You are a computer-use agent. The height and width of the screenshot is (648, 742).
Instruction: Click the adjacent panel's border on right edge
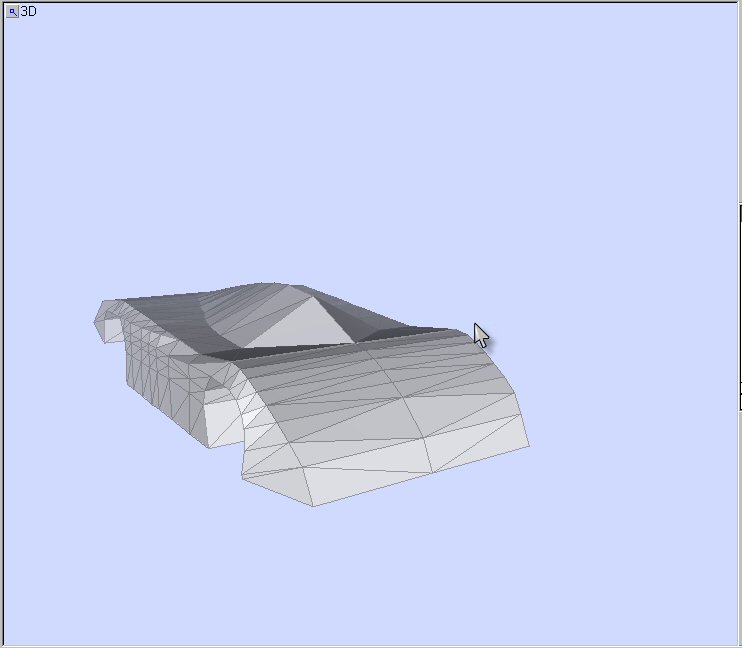pos(739,300)
